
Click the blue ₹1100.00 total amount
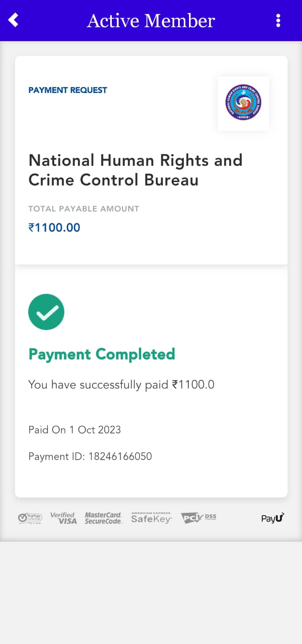(x=54, y=227)
